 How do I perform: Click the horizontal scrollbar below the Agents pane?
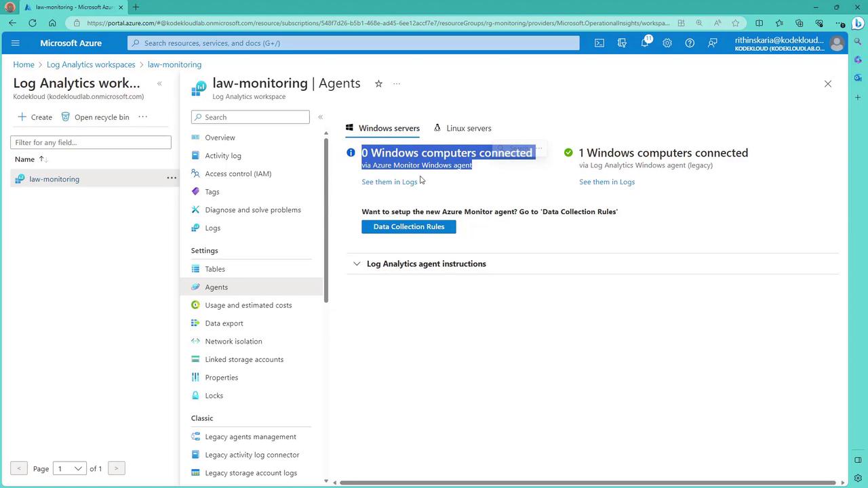(x=588, y=483)
